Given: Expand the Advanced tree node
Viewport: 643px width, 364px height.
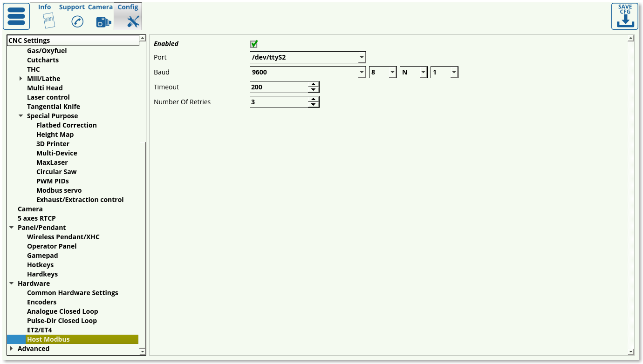Looking at the screenshot, I should 11,349.
